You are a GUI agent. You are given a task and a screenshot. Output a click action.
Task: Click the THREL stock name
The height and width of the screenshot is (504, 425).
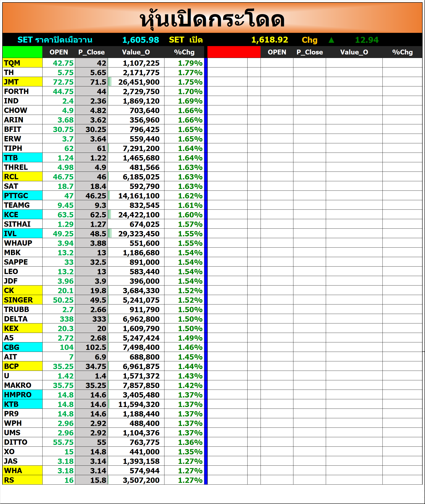(x=16, y=167)
